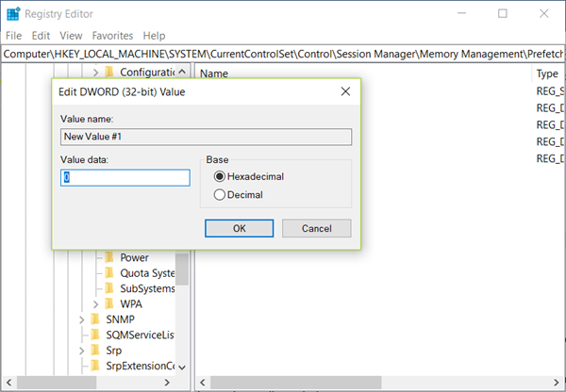
Task: Maximize the Registry Editor window
Action: pyautogui.click(x=503, y=13)
